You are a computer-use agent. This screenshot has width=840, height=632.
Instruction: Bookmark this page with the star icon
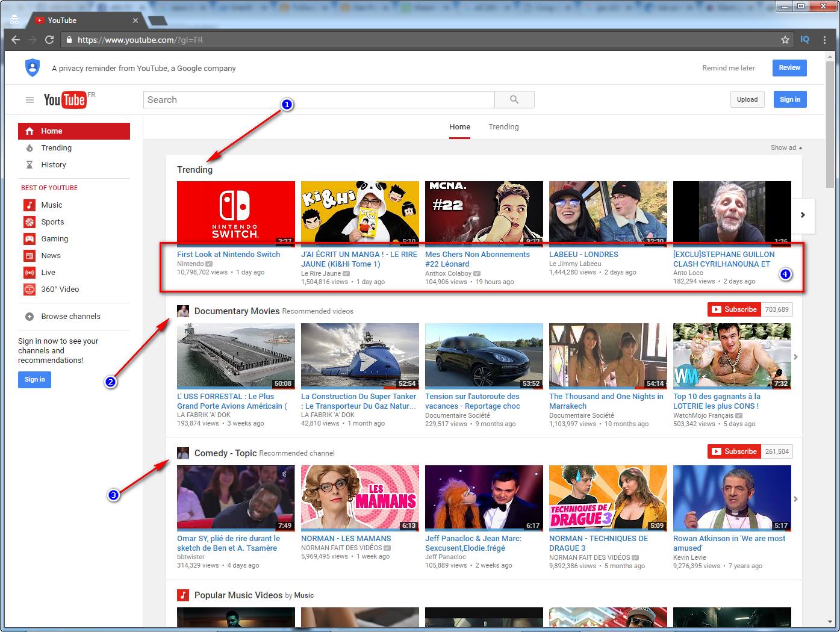[x=785, y=40]
